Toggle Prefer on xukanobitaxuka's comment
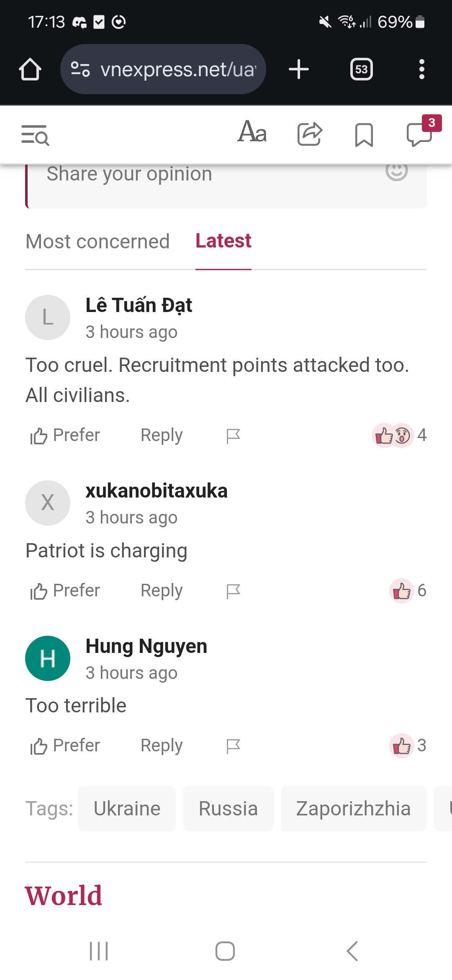The width and height of the screenshot is (452, 980). pos(65,591)
